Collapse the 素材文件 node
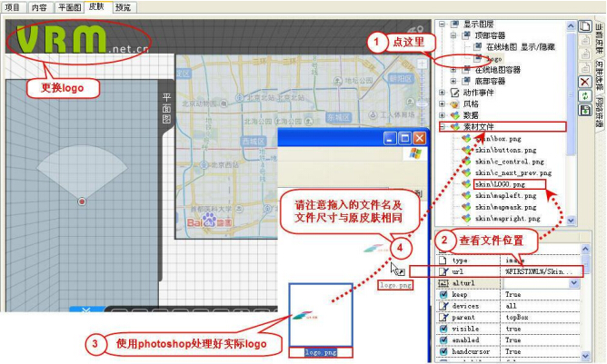 [443, 126]
